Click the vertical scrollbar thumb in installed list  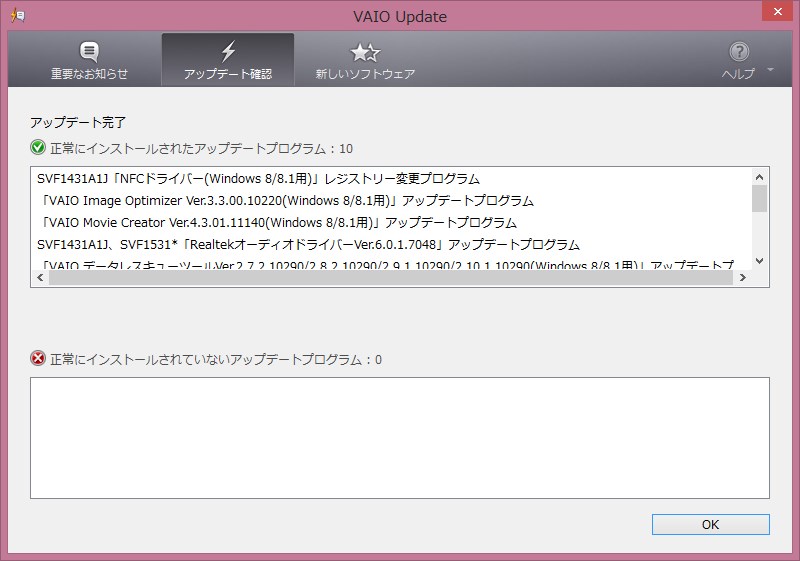(x=759, y=198)
